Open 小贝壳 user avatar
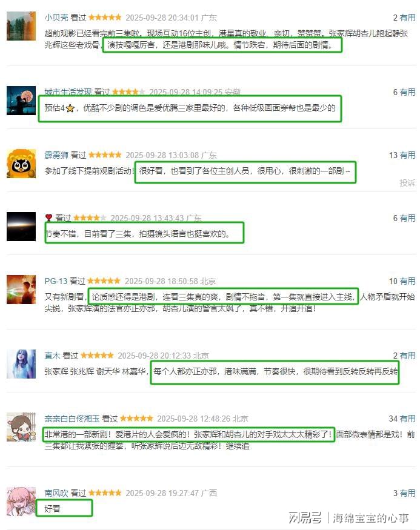 click(21, 26)
